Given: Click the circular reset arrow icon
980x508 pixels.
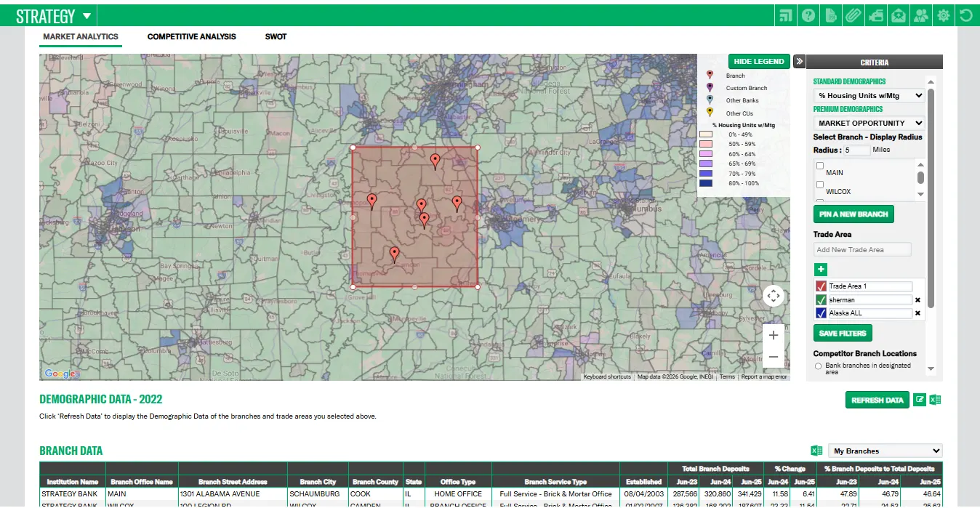Looking at the screenshot, I should (965, 15).
